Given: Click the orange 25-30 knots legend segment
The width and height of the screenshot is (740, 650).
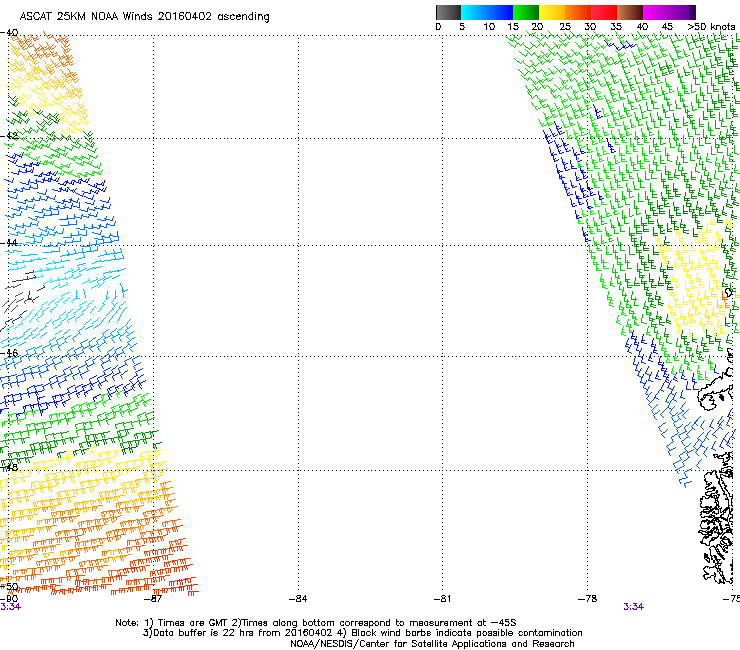Looking at the screenshot, I should point(578,12).
